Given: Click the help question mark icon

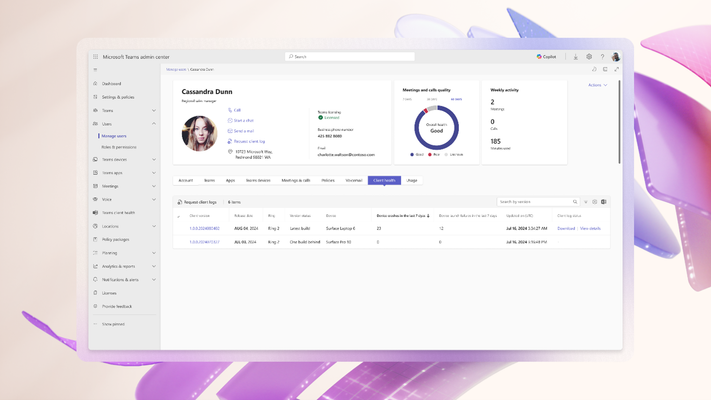Looking at the screenshot, I should click(602, 57).
